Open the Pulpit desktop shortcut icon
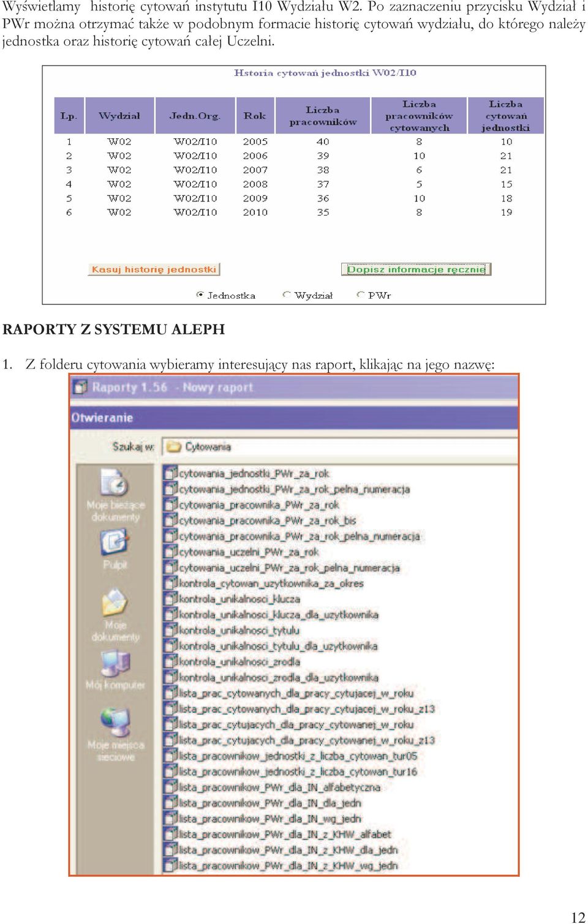The width and height of the screenshot is (588, 924). coord(115,543)
